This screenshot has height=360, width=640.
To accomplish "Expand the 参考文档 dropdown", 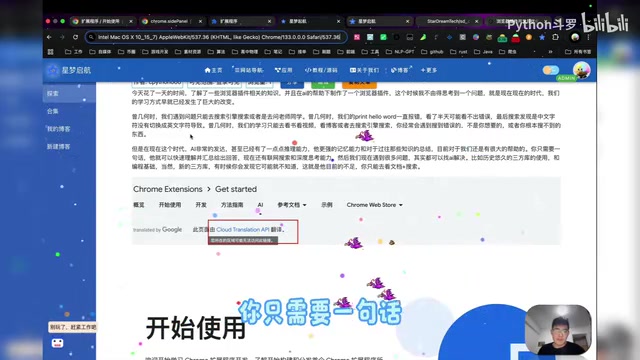I will click(292, 205).
